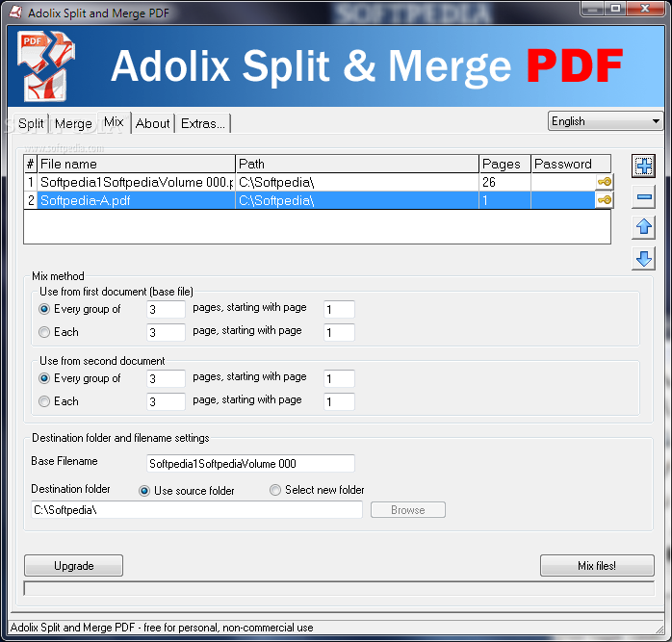Click the Path column header
Viewport: 672px width, 642px height.
coord(357,164)
